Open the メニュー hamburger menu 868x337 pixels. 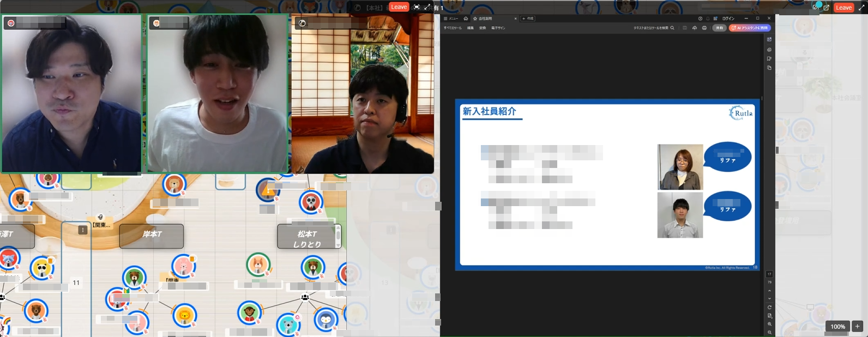tap(450, 19)
